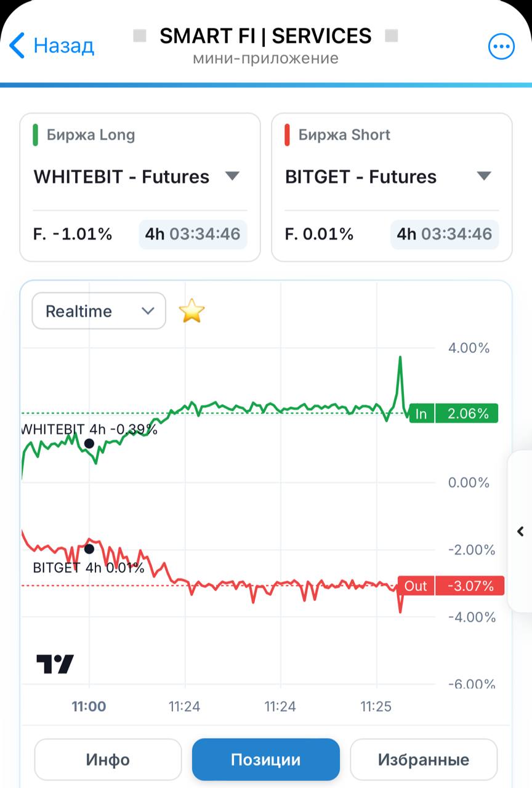Tap the blue back chevron icon
The width and height of the screenshot is (532, 788).
17,46
